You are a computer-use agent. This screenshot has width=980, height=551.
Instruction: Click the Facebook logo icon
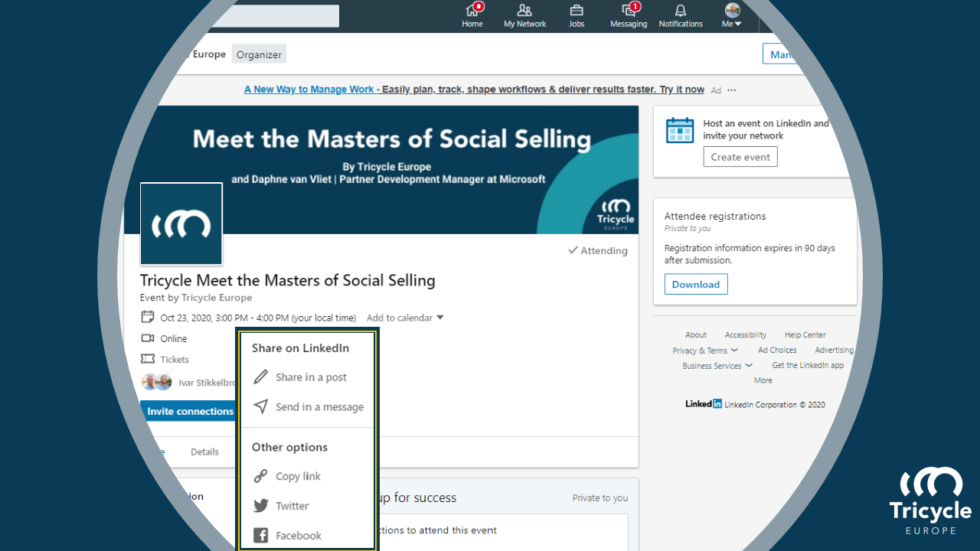coord(261,536)
